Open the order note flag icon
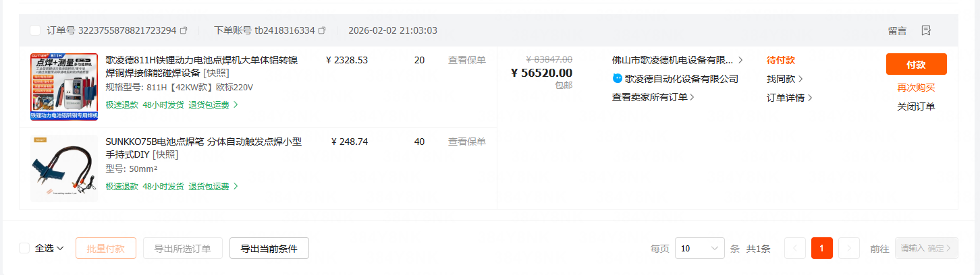The width and height of the screenshot is (980, 275). (x=926, y=30)
